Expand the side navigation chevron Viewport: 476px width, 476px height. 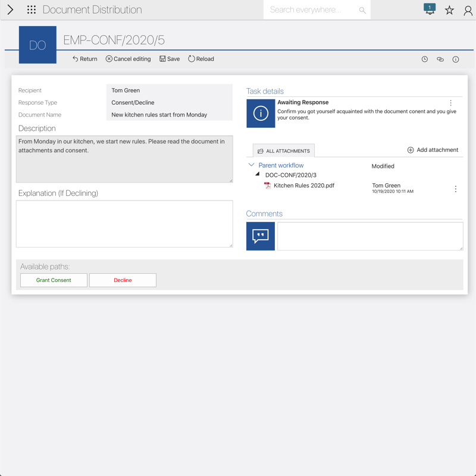pyautogui.click(x=10, y=10)
